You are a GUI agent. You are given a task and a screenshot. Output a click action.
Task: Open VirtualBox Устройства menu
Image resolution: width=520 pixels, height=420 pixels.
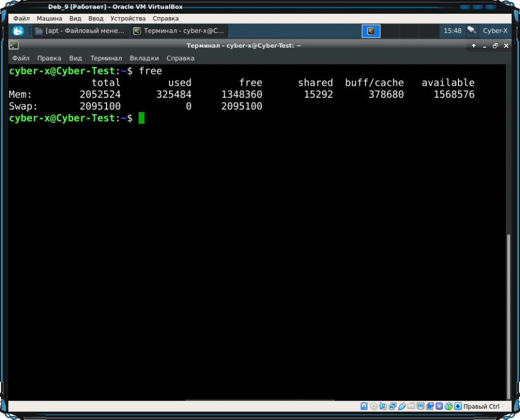tap(128, 19)
